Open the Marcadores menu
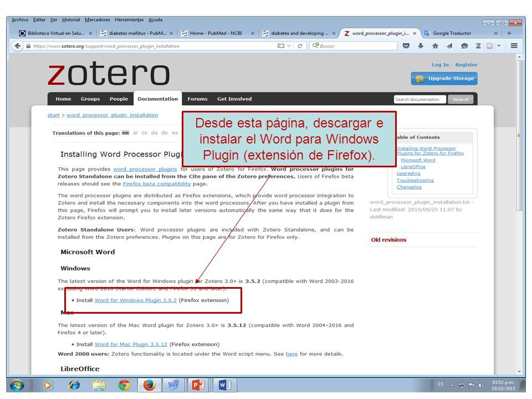Viewport: 532px width, 399px height. [98, 20]
